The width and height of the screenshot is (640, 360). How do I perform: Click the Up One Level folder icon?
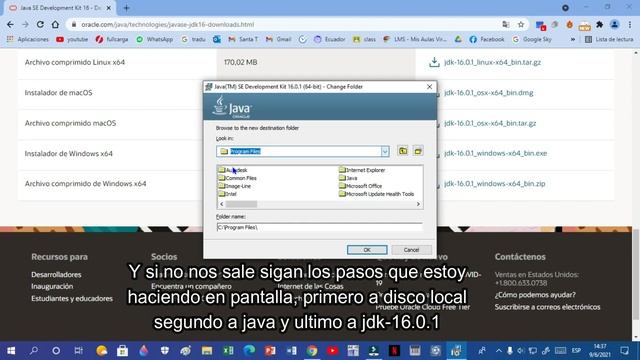[403, 151]
